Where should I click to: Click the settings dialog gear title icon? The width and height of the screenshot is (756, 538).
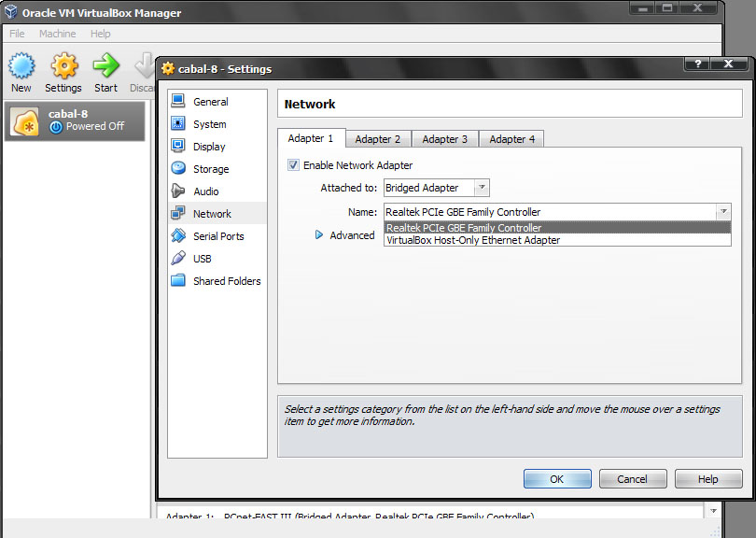[x=168, y=68]
